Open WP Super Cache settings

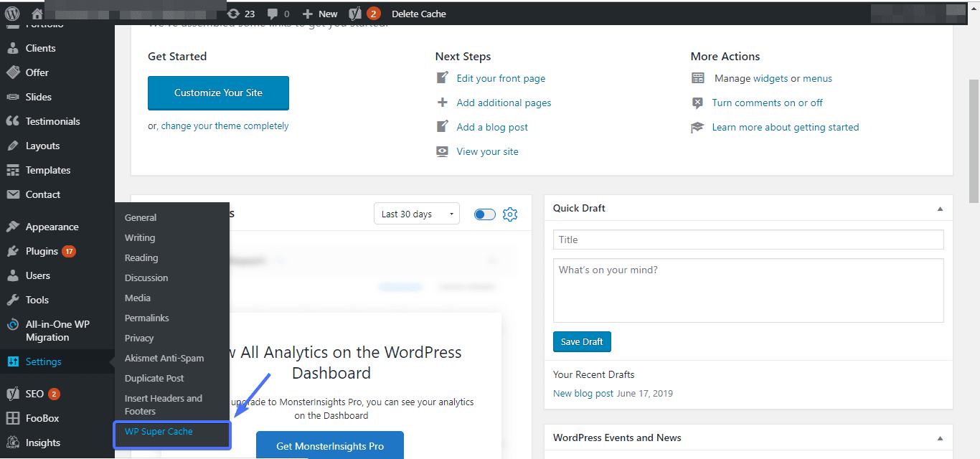pyautogui.click(x=159, y=431)
